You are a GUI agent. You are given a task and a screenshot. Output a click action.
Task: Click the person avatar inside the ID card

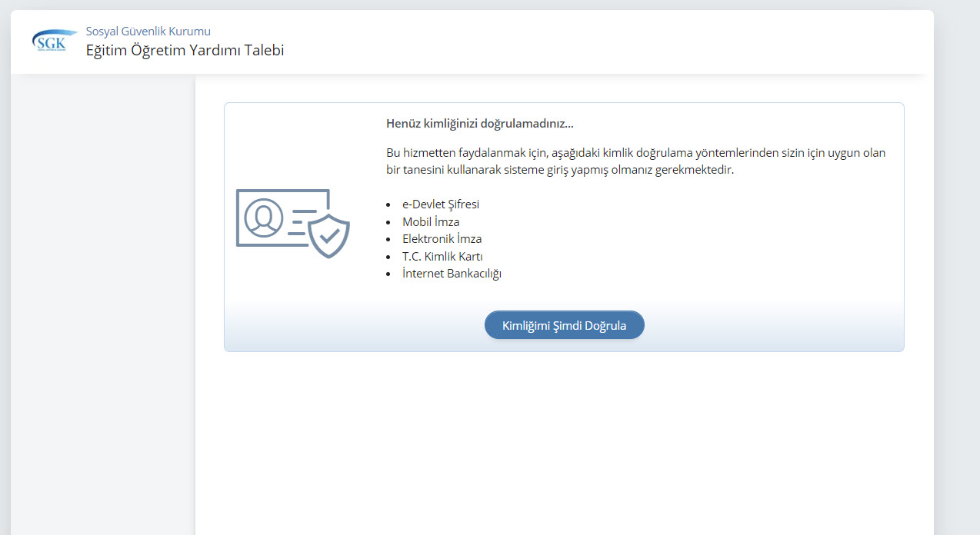click(264, 218)
